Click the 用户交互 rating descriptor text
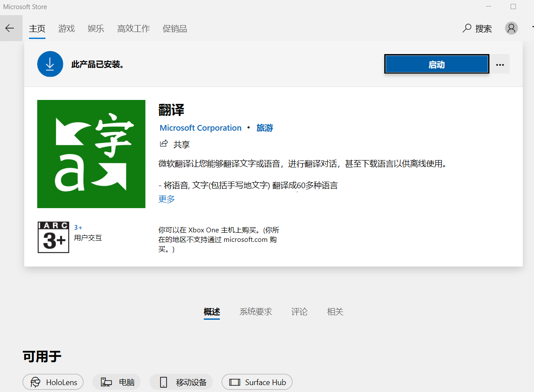This screenshot has width=534, height=392. tap(88, 238)
